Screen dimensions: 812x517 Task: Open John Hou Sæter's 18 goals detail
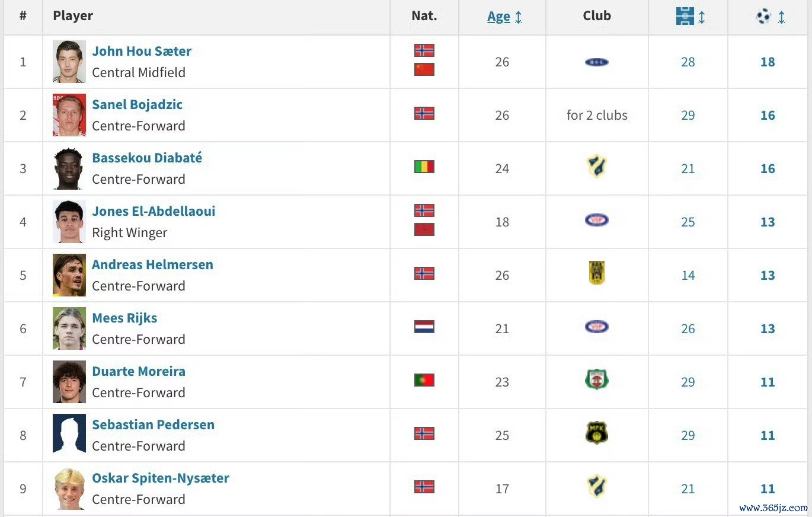point(768,62)
